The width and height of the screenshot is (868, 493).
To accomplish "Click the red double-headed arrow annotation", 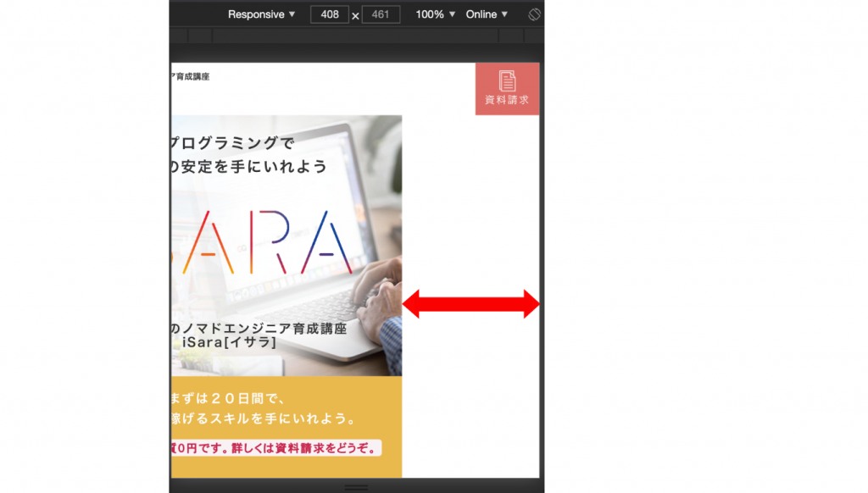I will (x=471, y=303).
